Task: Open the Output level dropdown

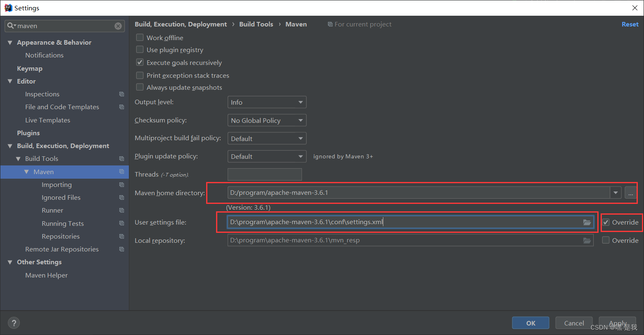Action: click(x=267, y=102)
